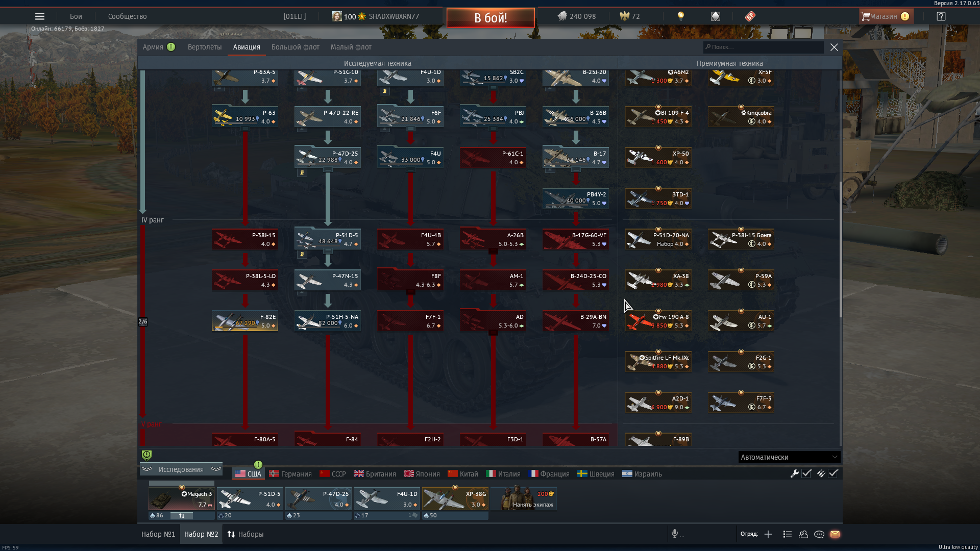Viewport: 980px width, 551px height.
Task: Click the В бой! button
Action: [x=491, y=18]
